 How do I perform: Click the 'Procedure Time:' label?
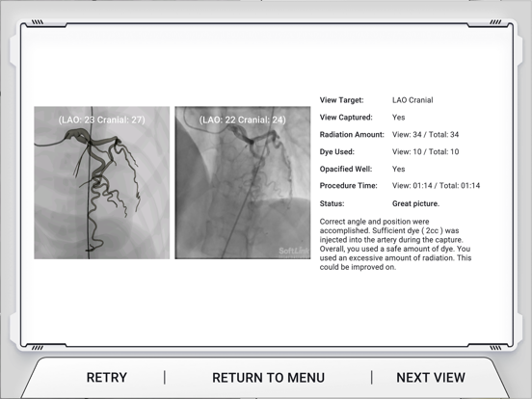coord(348,186)
